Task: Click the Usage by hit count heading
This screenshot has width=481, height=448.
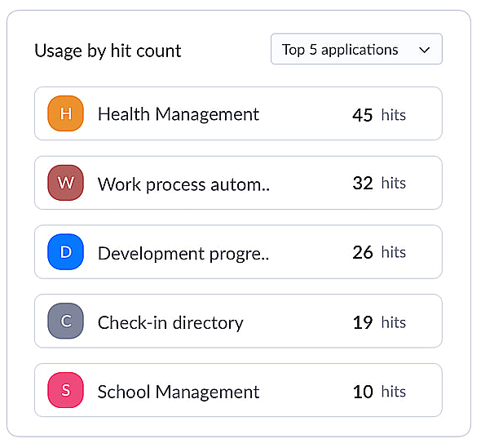Action: tap(108, 51)
